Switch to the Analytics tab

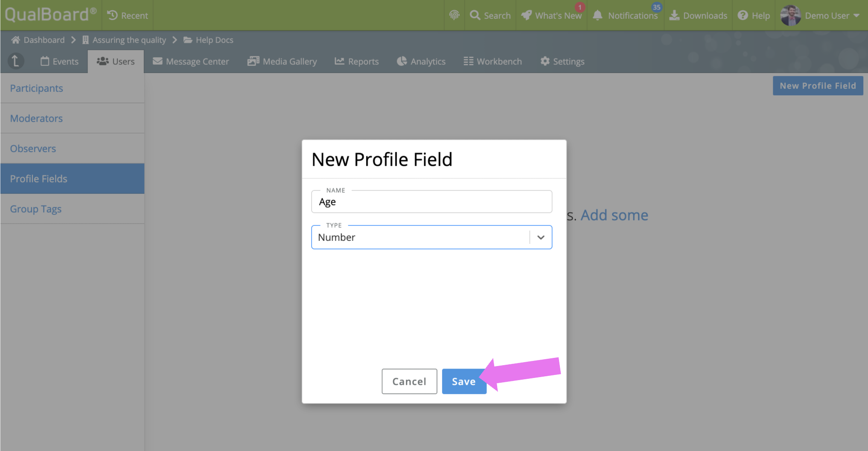[x=421, y=61]
